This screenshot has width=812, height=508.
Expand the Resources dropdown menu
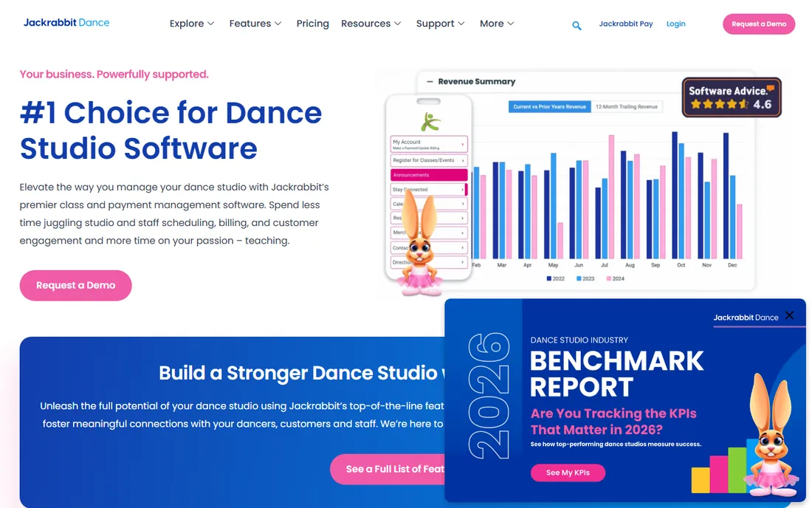click(x=371, y=24)
